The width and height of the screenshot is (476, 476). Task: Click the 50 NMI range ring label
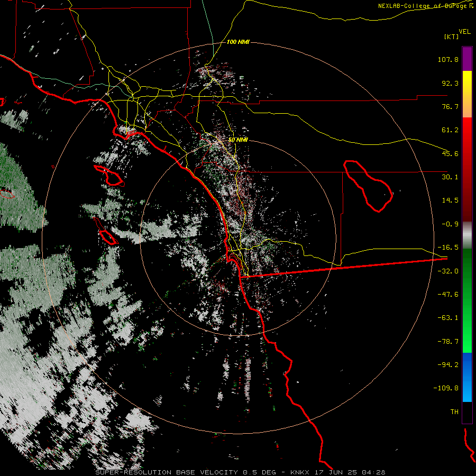238,140
